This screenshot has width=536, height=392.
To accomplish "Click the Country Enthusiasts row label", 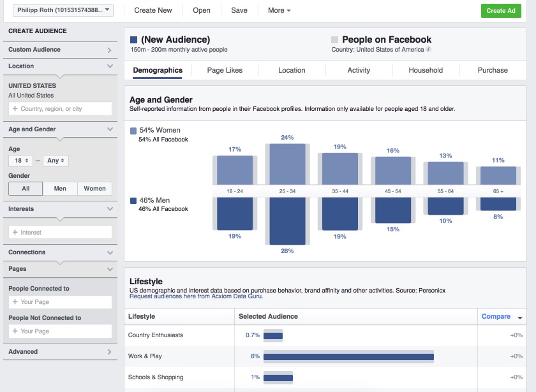I will coord(156,335).
